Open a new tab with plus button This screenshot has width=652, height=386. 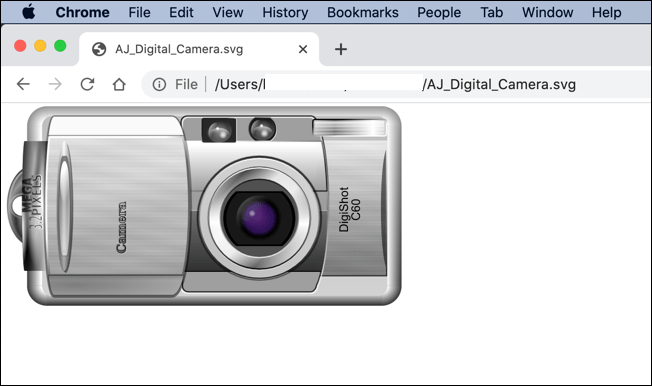click(341, 49)
